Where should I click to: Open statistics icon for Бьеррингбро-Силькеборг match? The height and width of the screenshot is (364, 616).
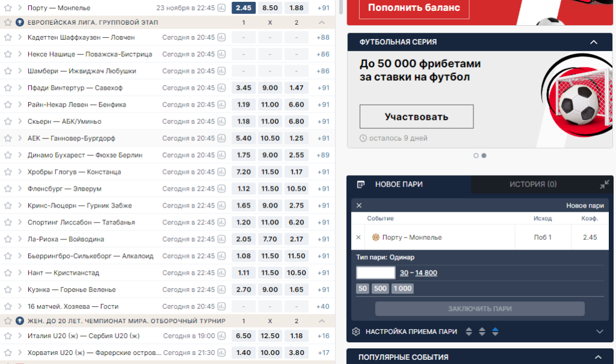coord(221,256)
